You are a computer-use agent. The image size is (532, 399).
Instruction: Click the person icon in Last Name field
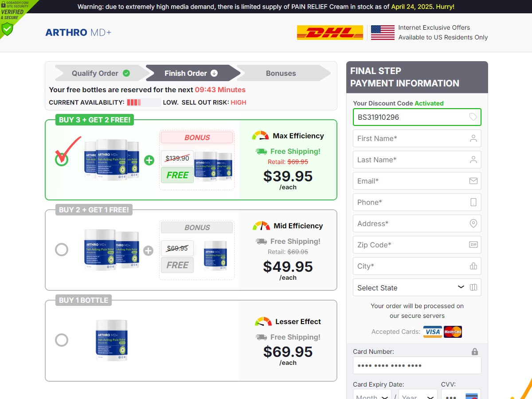[473, 160]
